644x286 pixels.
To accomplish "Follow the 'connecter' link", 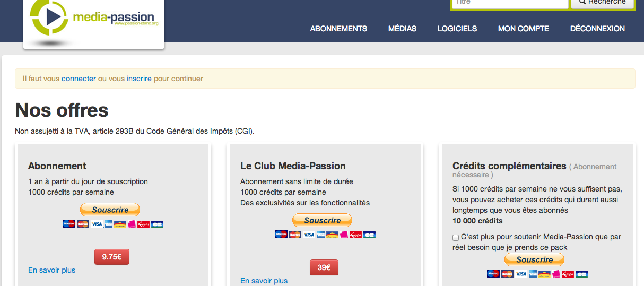I will (x=79, y=79).
